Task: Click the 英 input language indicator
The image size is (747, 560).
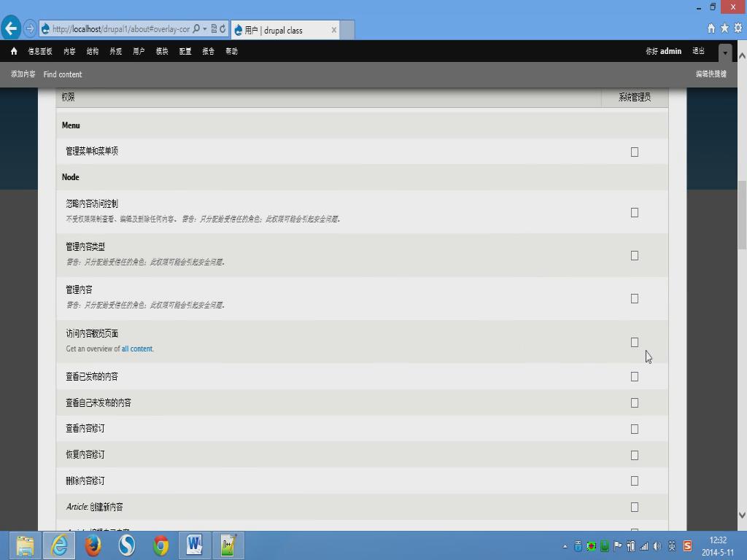Action: [x=672, y=546]
